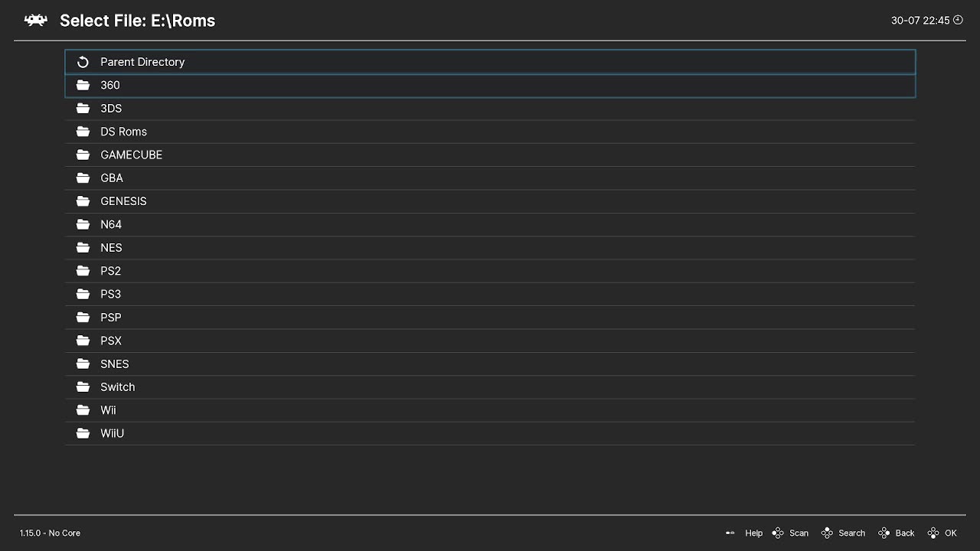
Task: Click the Select File E:\Roms title
Action: [138, 21]
